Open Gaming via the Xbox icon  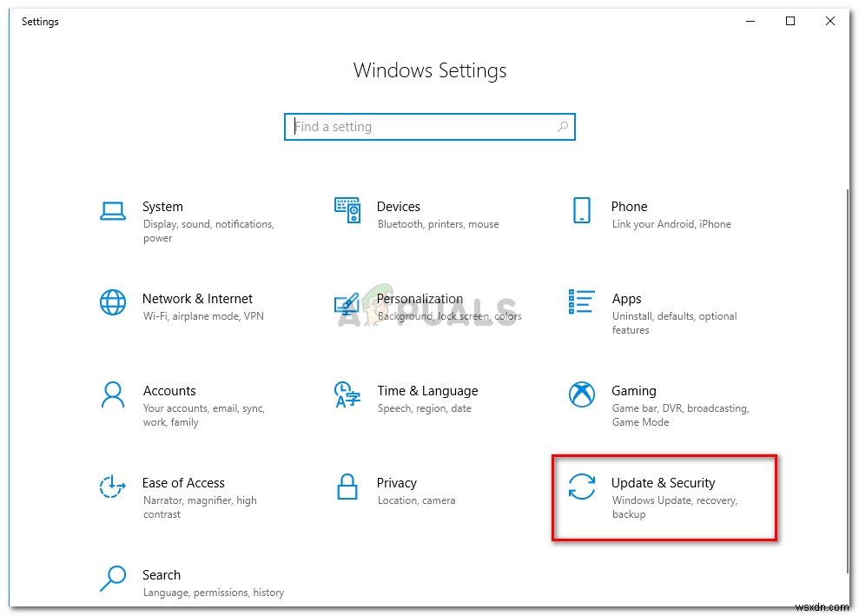point(580,394)
